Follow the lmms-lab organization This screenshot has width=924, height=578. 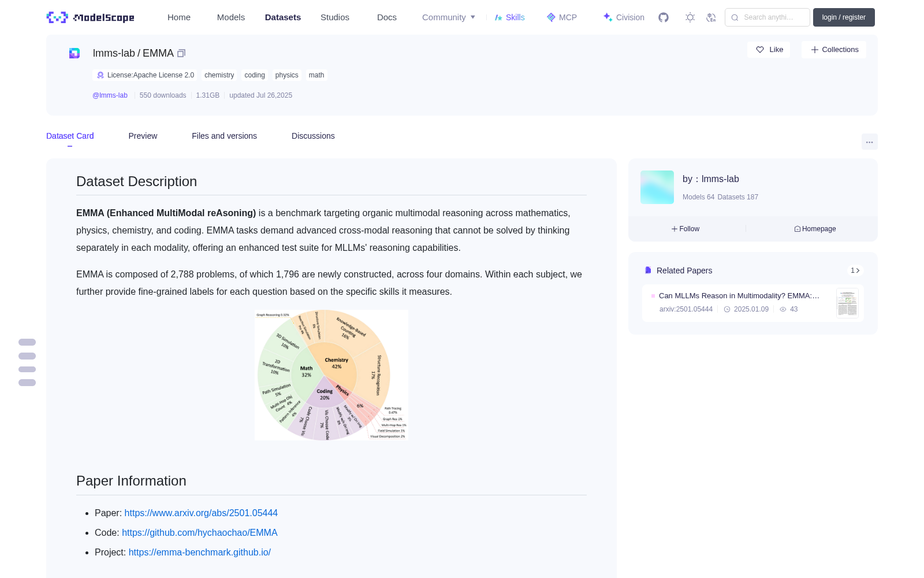(685, 229)
